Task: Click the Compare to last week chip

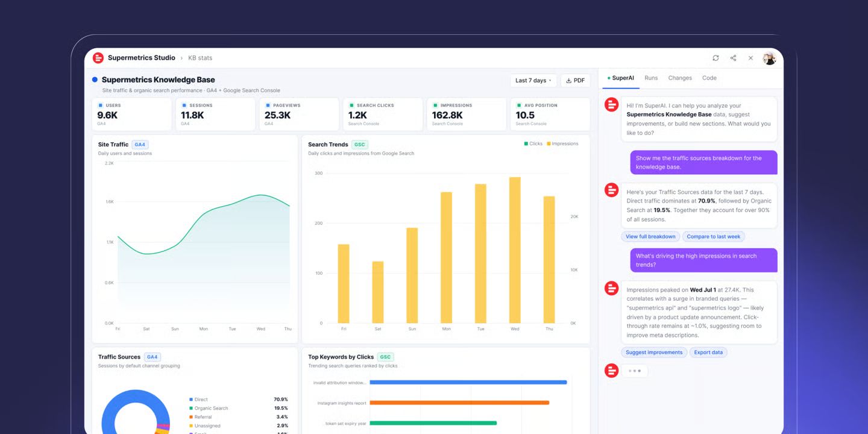Action: click(714, 237)
